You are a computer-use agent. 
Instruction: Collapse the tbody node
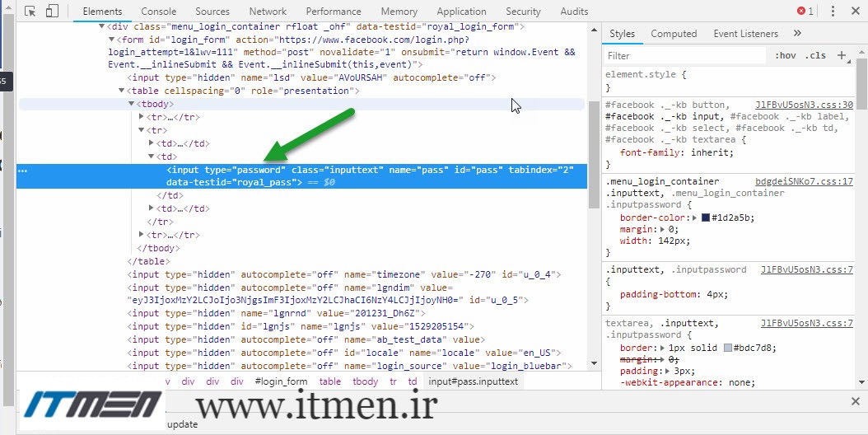point(132,104)
